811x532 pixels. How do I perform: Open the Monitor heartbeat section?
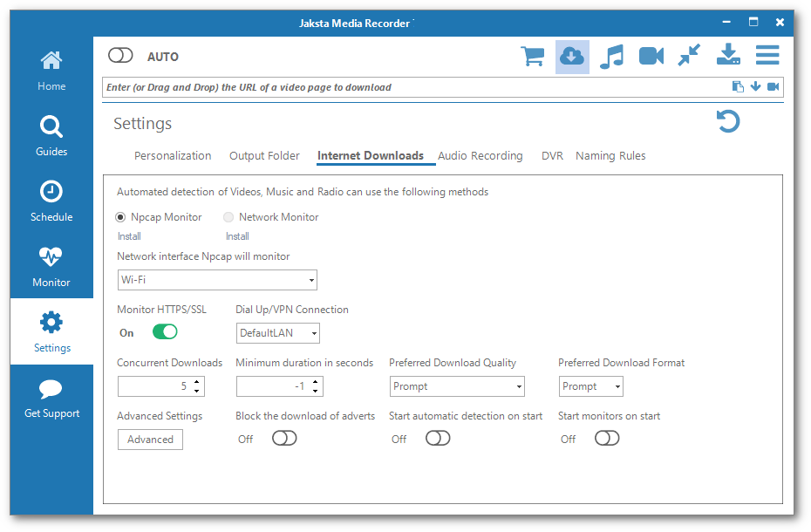click(x=51, y=267)
